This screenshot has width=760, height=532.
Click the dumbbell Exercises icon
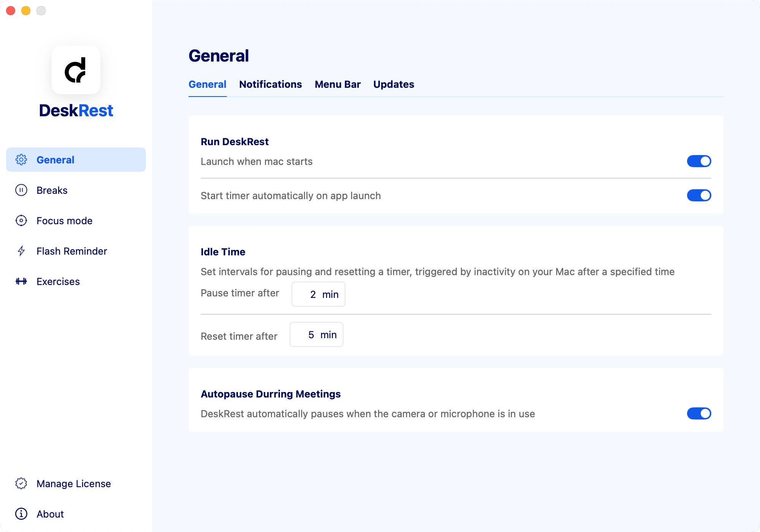coord(21,281)
